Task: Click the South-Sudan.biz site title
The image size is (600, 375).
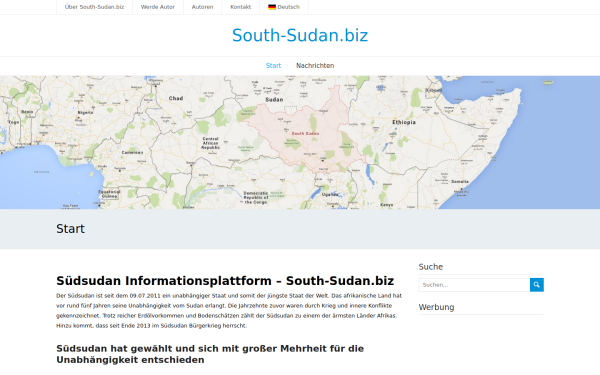Action: [300, 35]
